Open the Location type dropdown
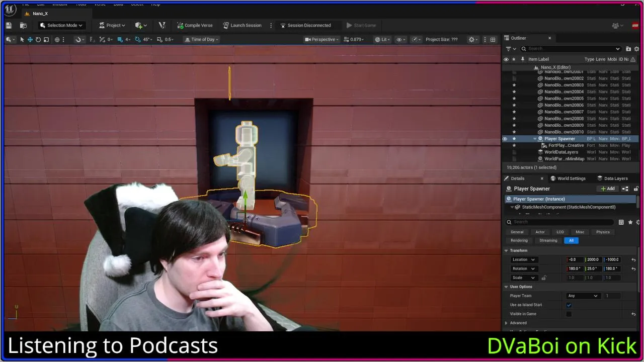The height and width of the screenshot is (362, 644). [x=523, y=259]
